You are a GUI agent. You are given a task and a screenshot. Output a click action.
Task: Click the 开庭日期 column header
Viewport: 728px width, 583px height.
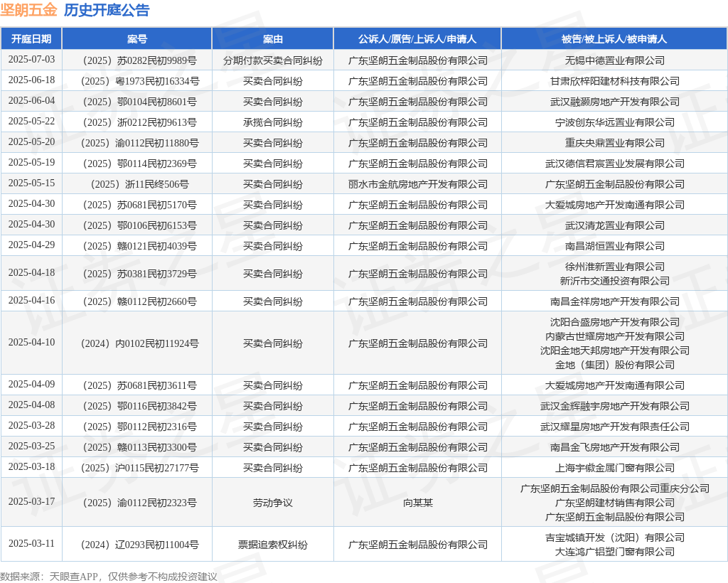31,39
